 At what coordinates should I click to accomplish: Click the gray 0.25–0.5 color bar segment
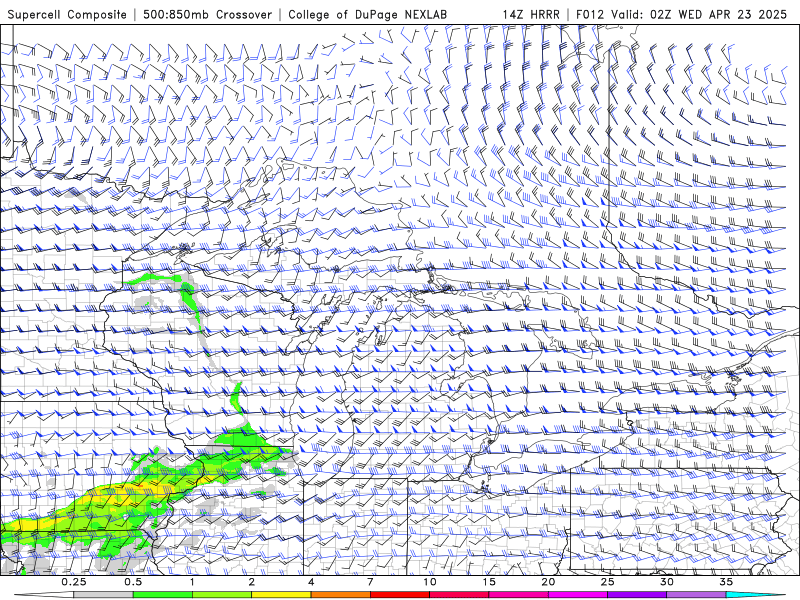click(x=103, y=595)
